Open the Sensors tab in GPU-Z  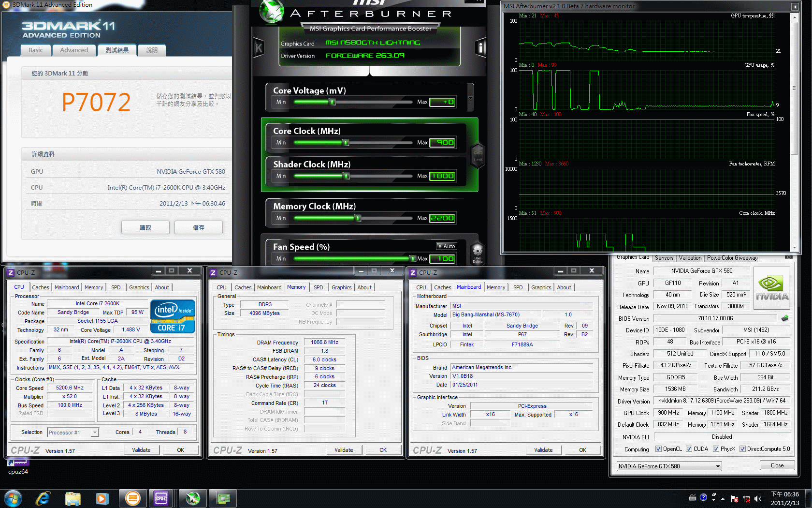pos(664,258)
